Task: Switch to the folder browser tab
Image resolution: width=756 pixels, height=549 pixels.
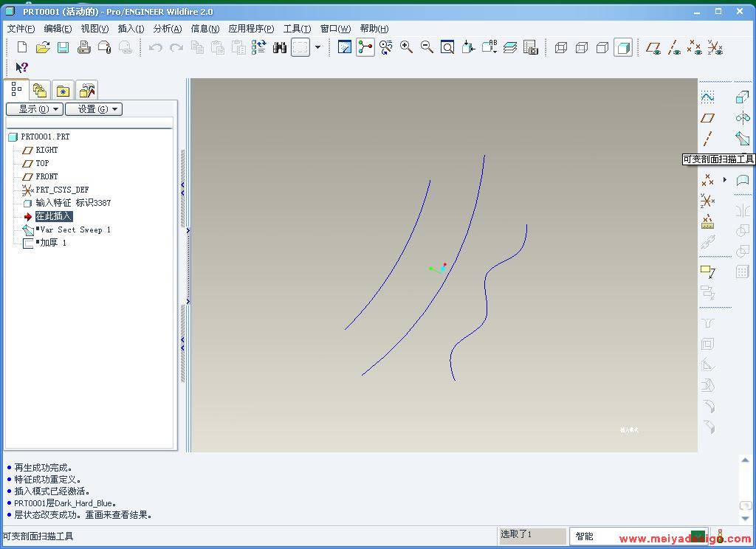Action: [40, 91]
